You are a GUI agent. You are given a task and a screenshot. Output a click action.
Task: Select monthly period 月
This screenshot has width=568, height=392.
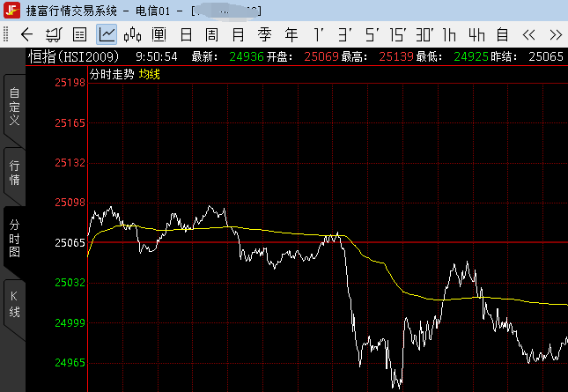(x=239, y=35)
